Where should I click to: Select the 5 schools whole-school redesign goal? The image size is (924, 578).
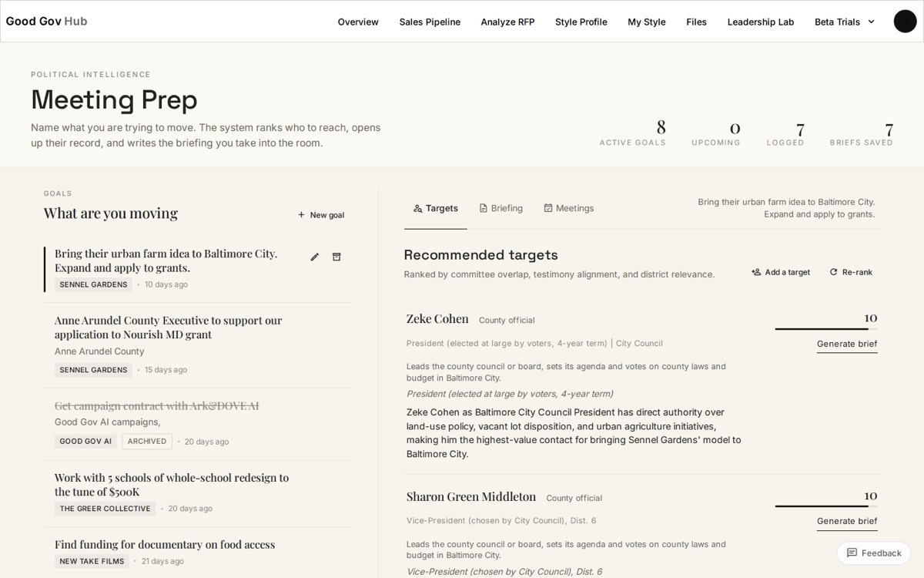(x=198, y=493)
